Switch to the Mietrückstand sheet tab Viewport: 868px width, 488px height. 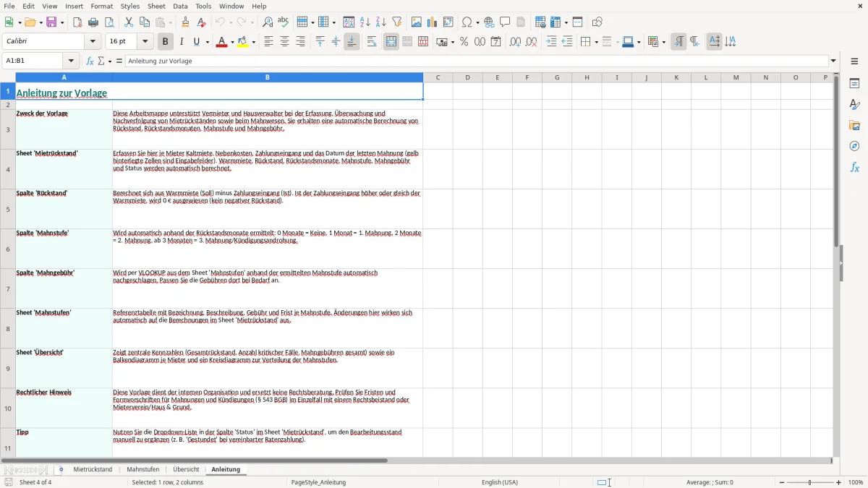[93, 469]
